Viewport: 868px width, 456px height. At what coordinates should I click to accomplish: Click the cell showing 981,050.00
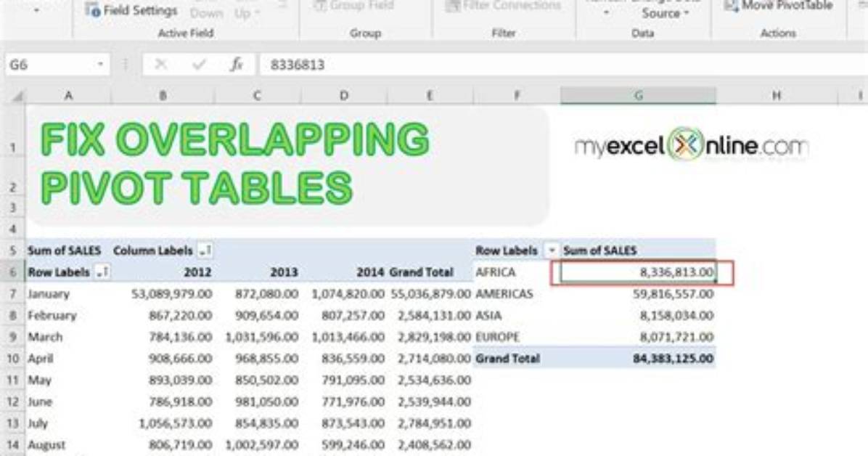click(x=267, y=402)
